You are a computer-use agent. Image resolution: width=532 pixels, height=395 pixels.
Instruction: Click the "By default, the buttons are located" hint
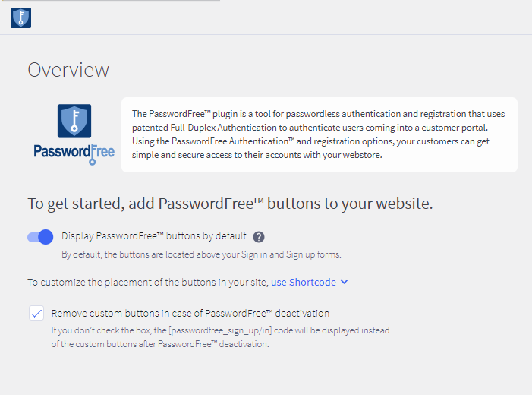pos(201,254)
